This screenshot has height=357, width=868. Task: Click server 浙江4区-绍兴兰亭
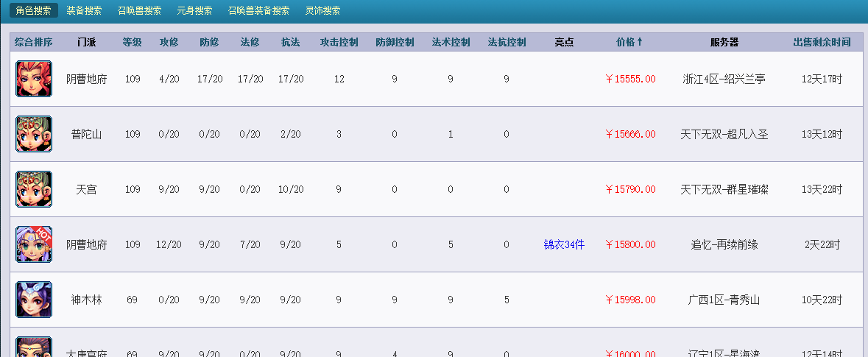724,79
